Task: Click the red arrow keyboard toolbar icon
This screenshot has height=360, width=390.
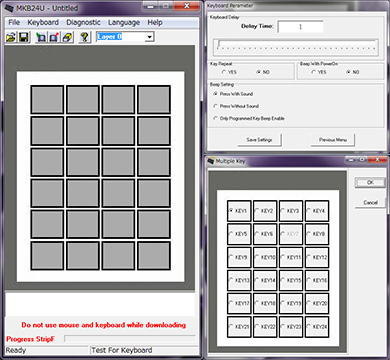Action: point(54,37)
